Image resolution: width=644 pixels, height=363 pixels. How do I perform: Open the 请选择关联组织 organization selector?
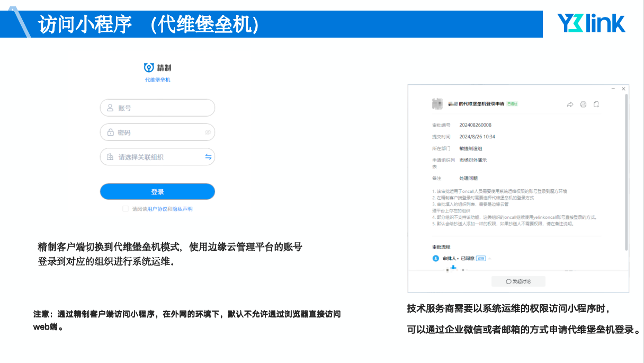157,157
